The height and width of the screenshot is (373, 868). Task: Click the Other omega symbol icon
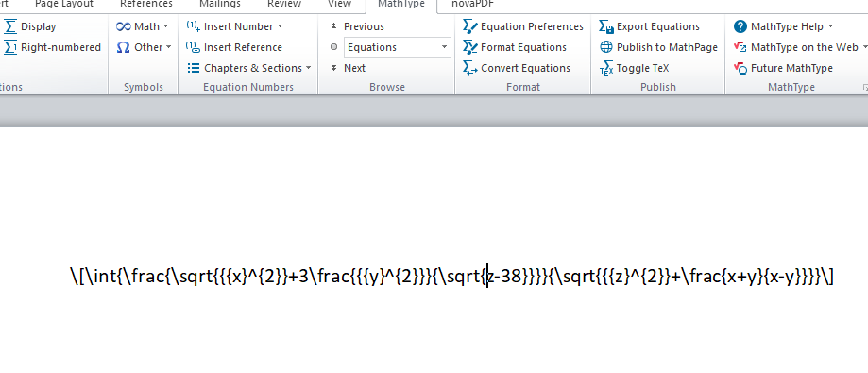coord(123,47)
